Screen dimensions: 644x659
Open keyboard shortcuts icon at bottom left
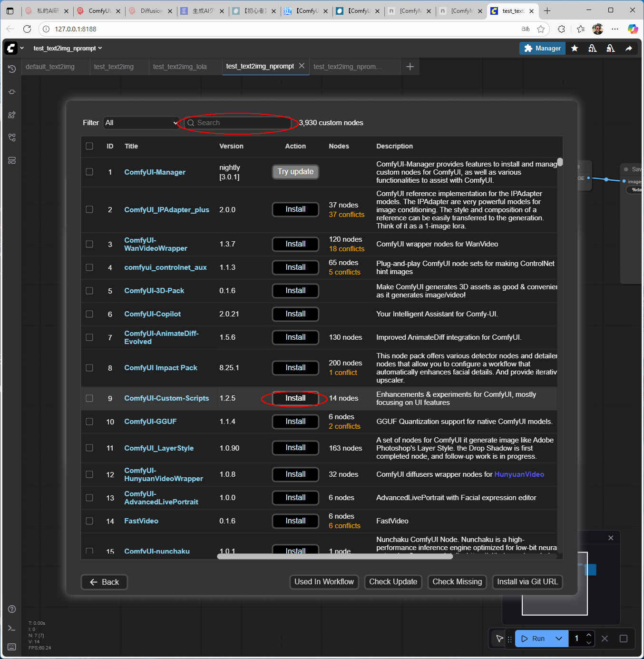[12, 647]
